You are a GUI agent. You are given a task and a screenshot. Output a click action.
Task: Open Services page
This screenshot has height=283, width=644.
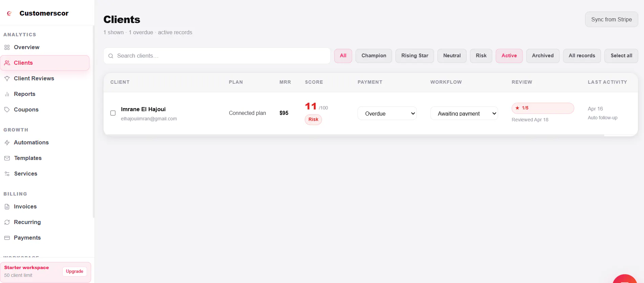[45, 174]
